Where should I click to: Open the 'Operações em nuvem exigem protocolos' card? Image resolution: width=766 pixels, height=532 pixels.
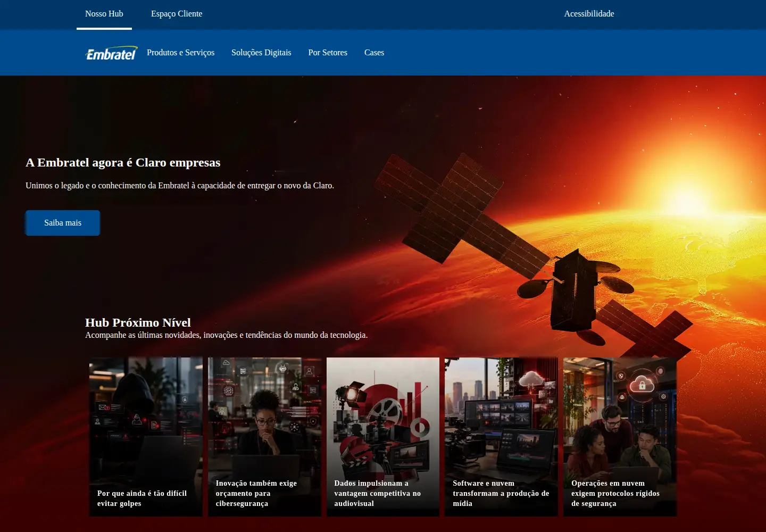coord(620,437)
